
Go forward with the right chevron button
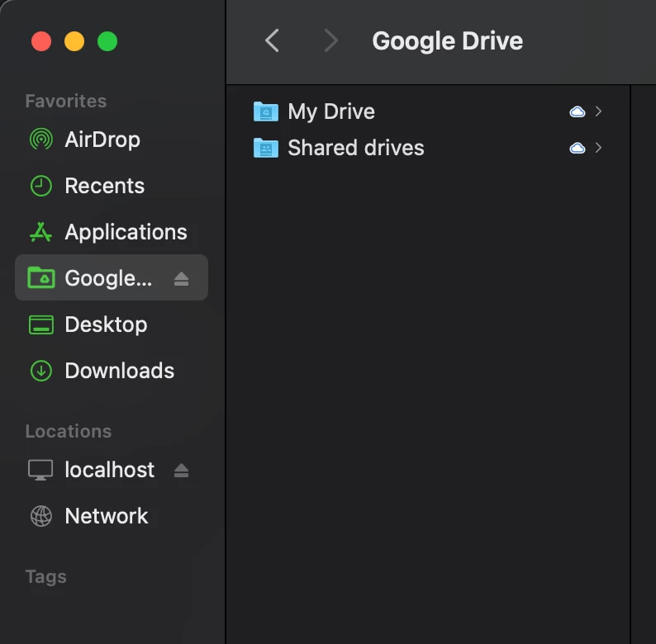coord(331,41)
